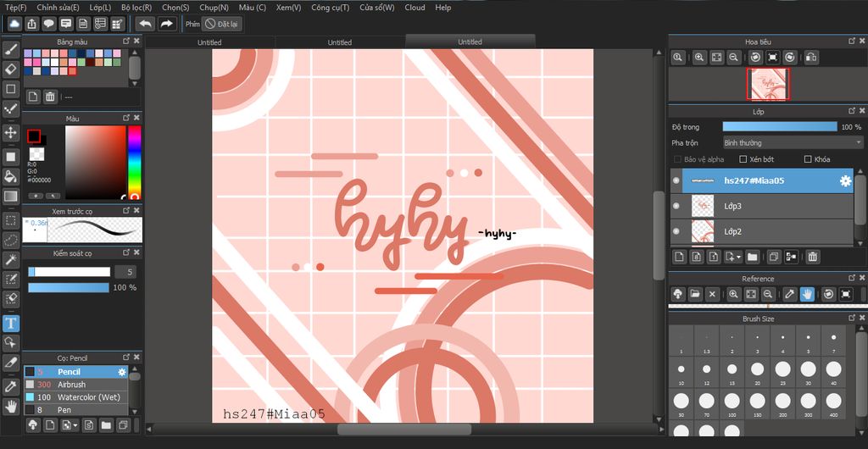The height and width of the screenshot is (449, 868).
Task: Select the Brush tool in left toolbar
Action: click(11, 50)
